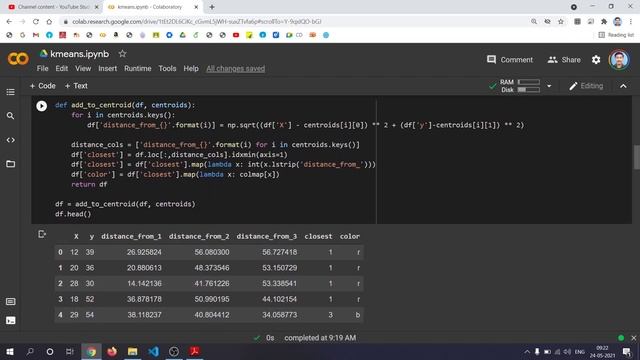Open the Help menu
The image size is (640, 360).
click(191, 69)
